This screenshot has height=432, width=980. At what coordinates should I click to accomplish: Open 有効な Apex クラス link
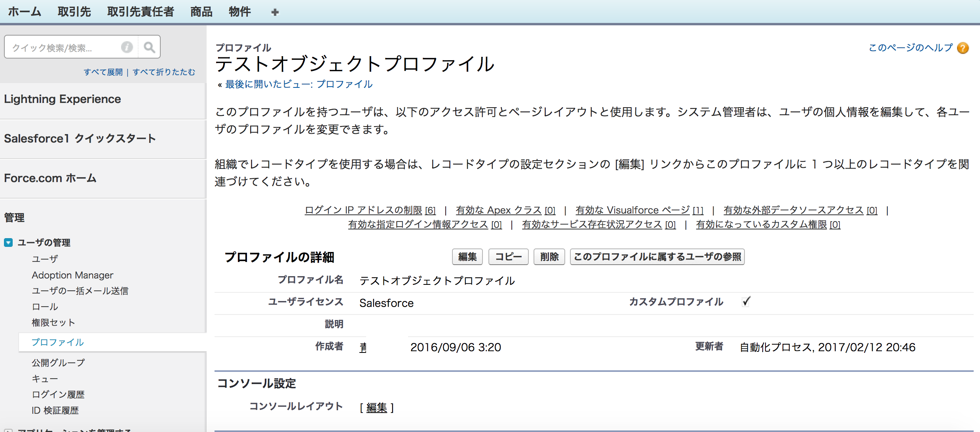(505, 210)
